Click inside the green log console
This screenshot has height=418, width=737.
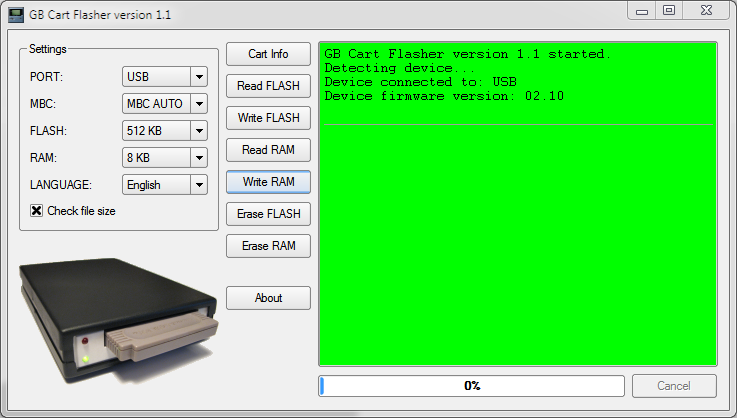click(x=517, y=240)
